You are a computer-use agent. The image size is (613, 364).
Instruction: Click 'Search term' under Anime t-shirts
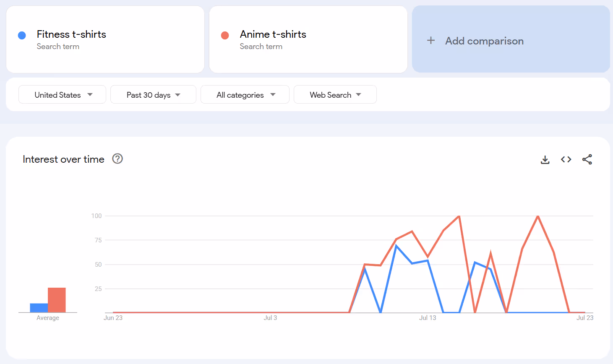tap(261, 47)
